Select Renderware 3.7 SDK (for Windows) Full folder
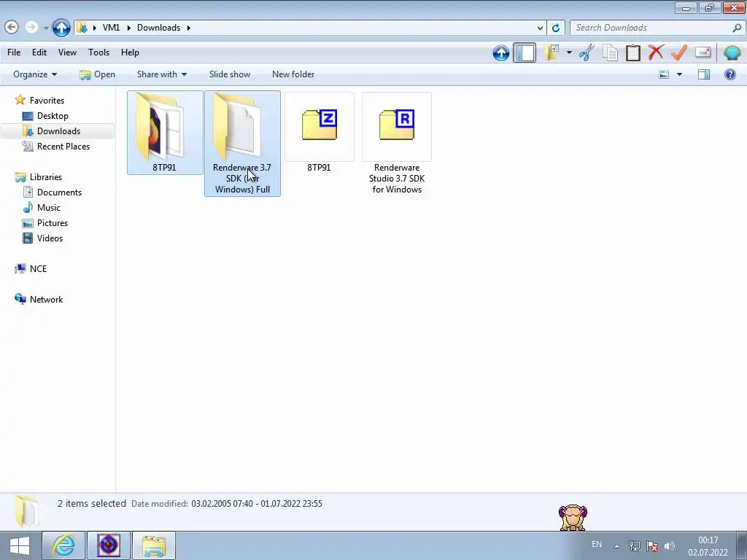The image size is (747, 560). click(x=242, y=144)
